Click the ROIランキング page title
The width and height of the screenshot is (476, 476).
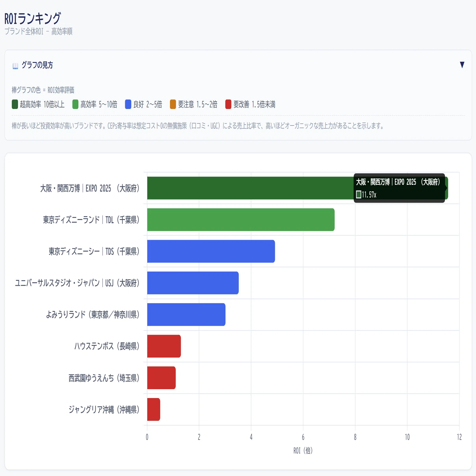click(x=32, y=18)
